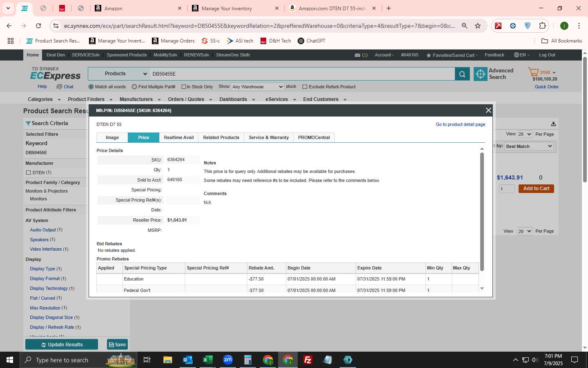The width and height of the screenshot is (588, 368).
Task: Switch to Service & Warranty tab
Action: (269, 138)
